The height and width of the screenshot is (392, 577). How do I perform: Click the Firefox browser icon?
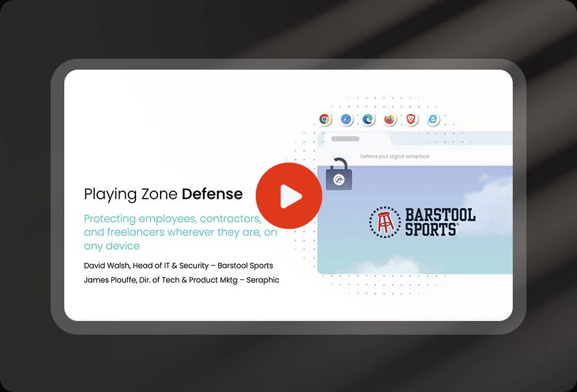[x=390, y=120]
